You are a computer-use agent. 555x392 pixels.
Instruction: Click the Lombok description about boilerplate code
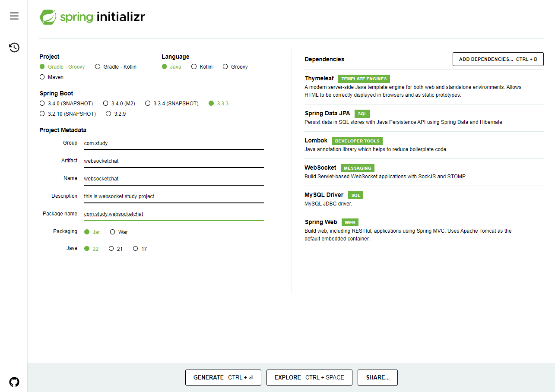376,149
